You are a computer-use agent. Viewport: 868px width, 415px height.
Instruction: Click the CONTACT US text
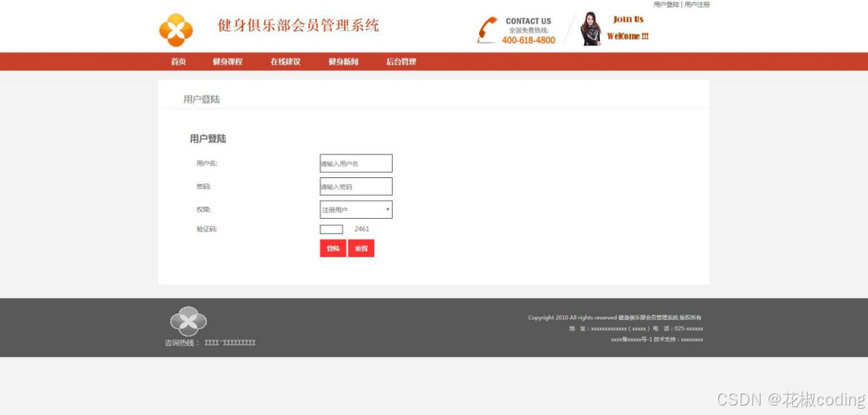528,21
